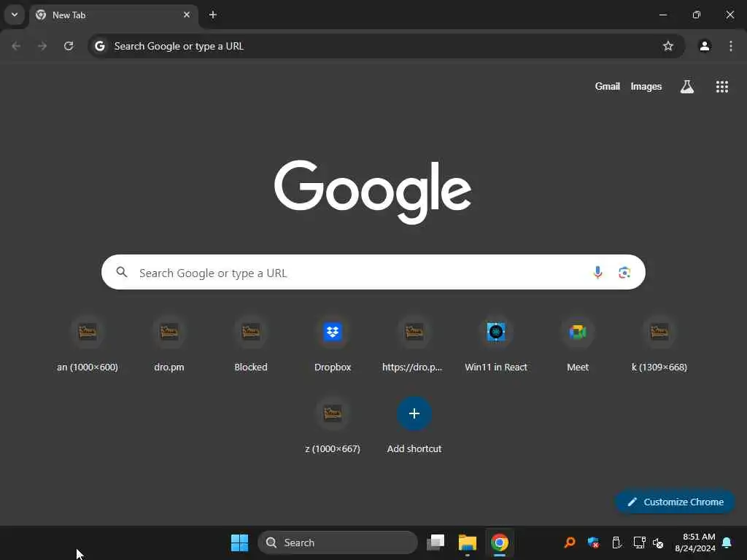Open Windows Security tray icon
The width and height of the screenshot is (747, 560).
[593, 542]
